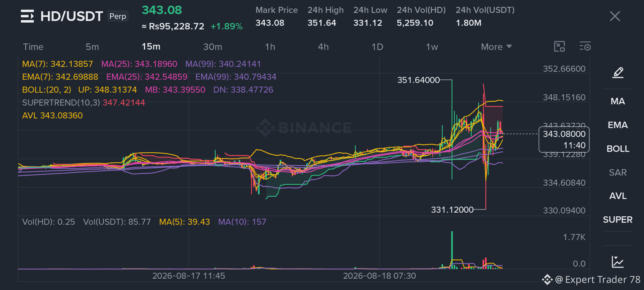Select the 5m interval
The width and height of the screenshot is (644, 290).
point(92,47)
